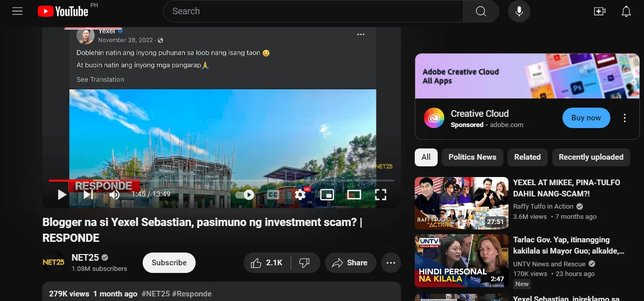This screenshot has height=301, width=644.
Task: Click the video title Blogger na si Yexel
Action: pyautogui.click(x=202, y=230)
